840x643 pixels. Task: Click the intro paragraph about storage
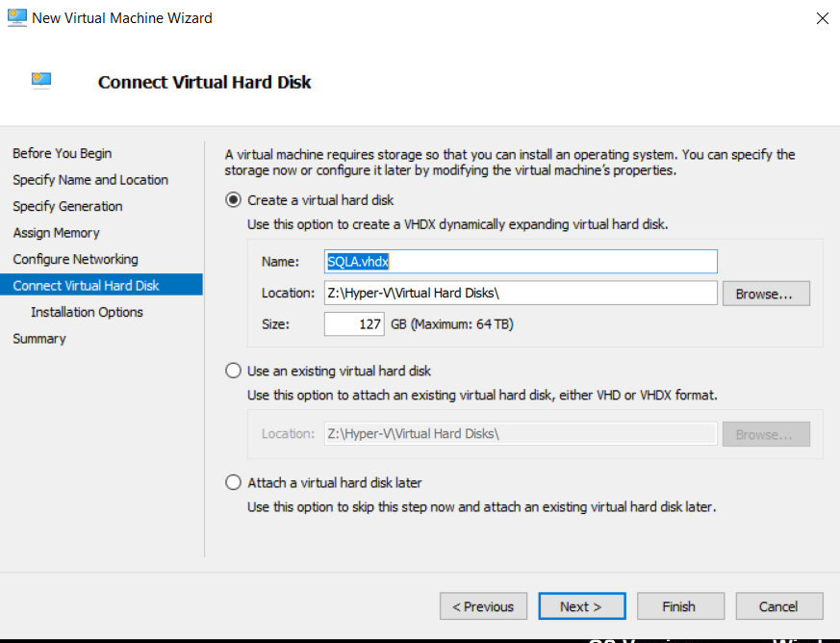pos(509,163)
